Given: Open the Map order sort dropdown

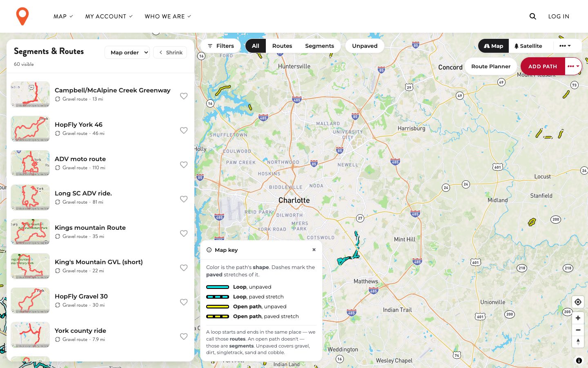Looking at the screenshot, I should [x=127, y=52].
